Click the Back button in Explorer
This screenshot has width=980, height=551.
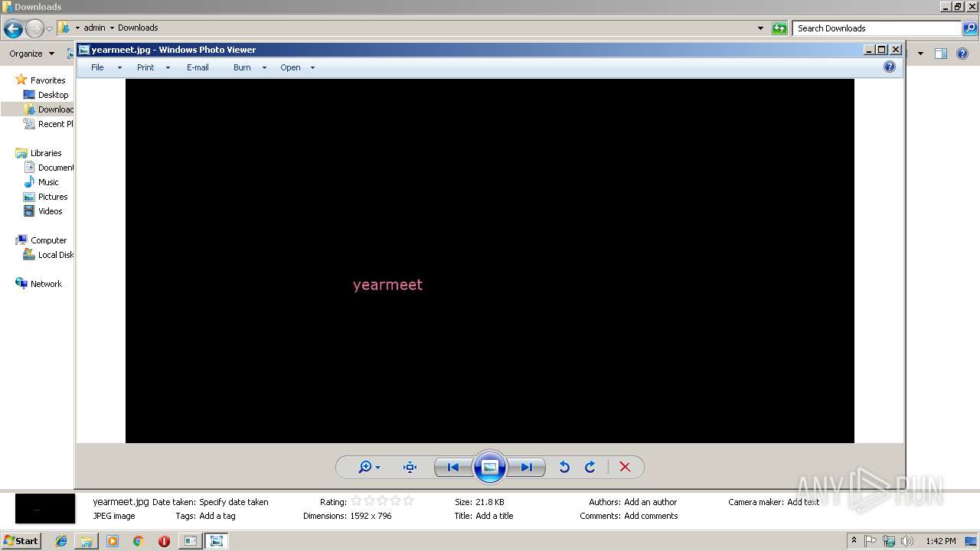(x=13, y=29)
